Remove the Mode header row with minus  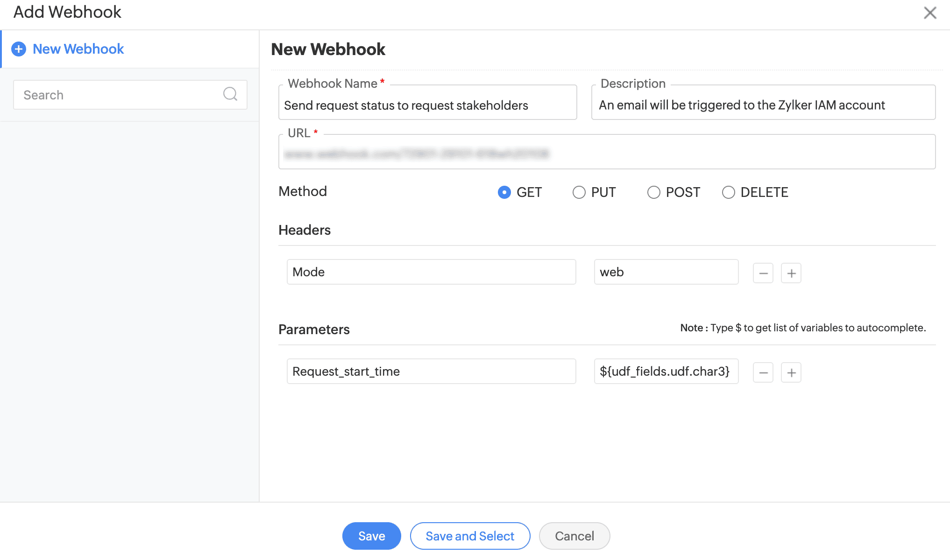[x=763, y=273]
